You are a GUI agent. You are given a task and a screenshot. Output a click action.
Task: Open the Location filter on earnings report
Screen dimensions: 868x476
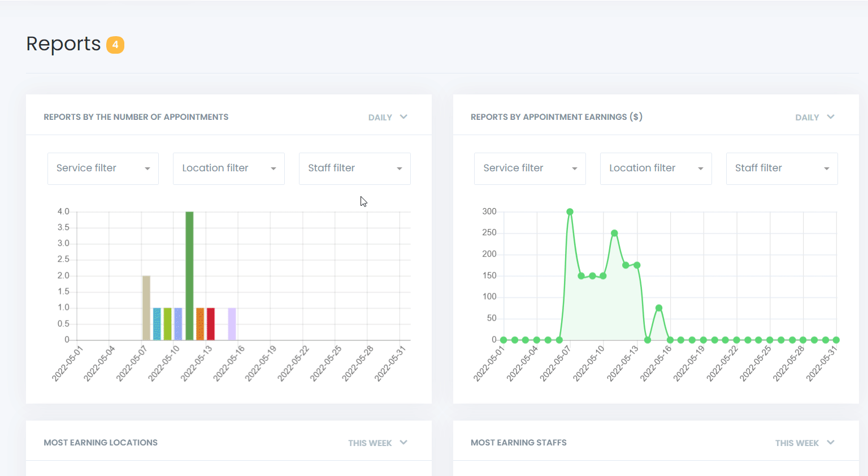[656, 168]
